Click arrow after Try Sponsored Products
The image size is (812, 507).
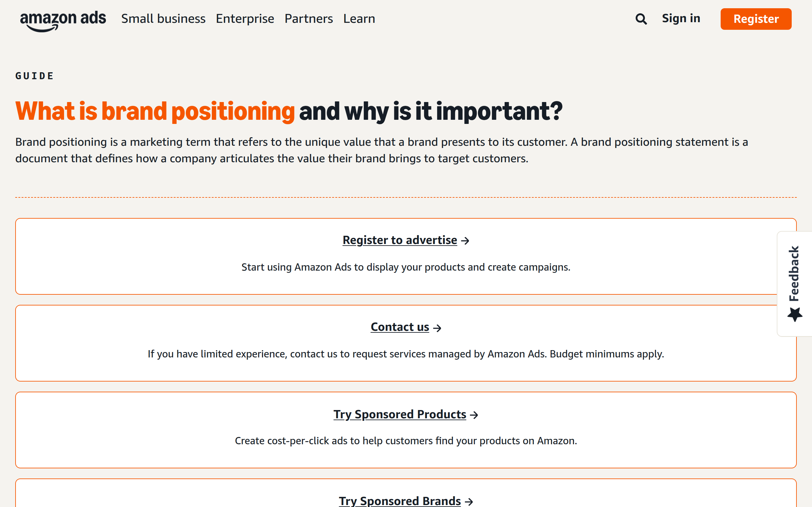pos(474,415)
